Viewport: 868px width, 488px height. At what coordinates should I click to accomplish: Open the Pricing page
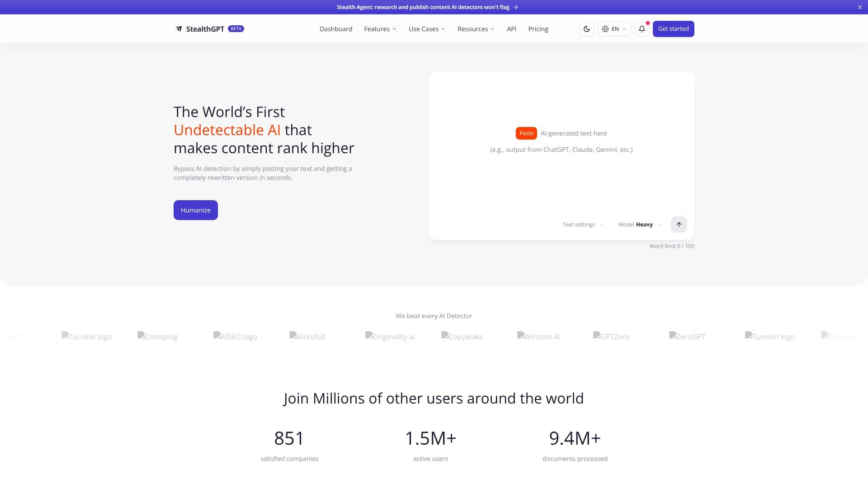pyautogui.click(x=538, y=29)
